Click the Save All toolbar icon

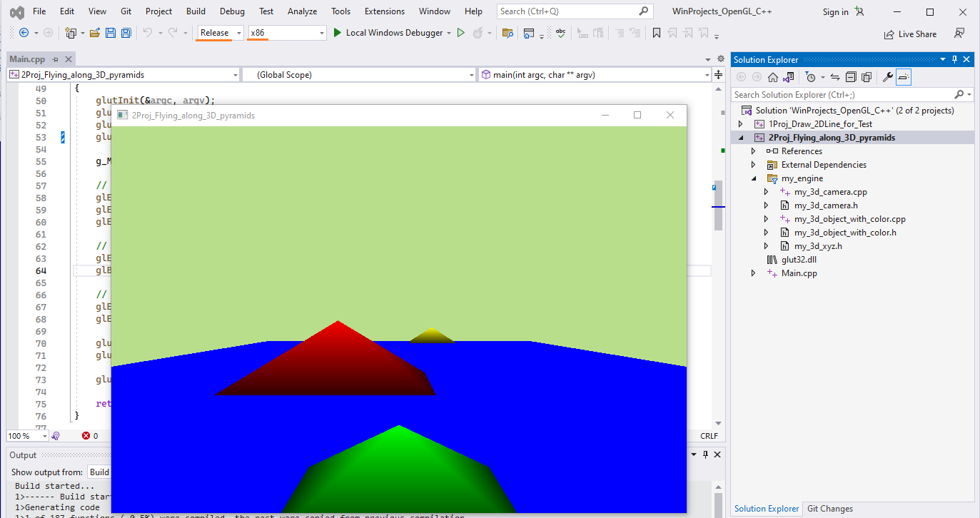126,33
